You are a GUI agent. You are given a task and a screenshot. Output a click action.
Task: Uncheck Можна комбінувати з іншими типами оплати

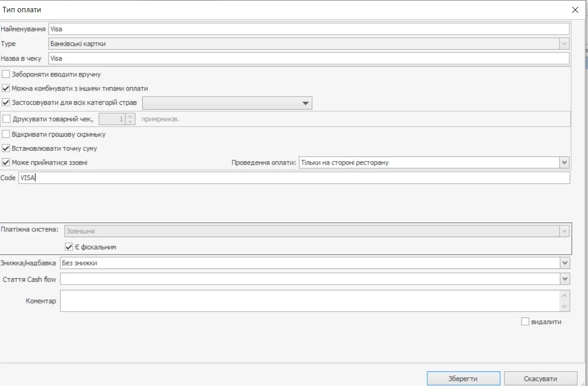[6, 89]
